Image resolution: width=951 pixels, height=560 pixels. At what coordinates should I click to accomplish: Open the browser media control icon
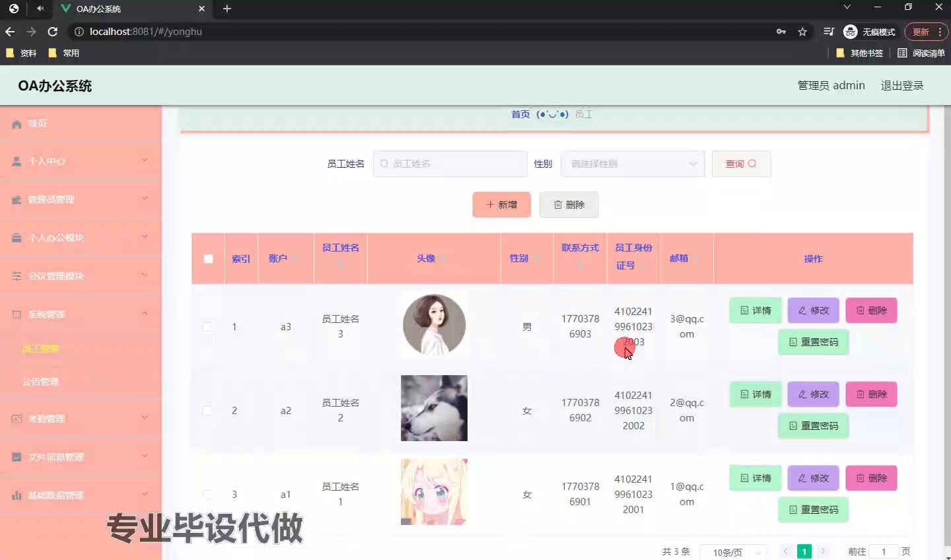(x=829, y=32)
